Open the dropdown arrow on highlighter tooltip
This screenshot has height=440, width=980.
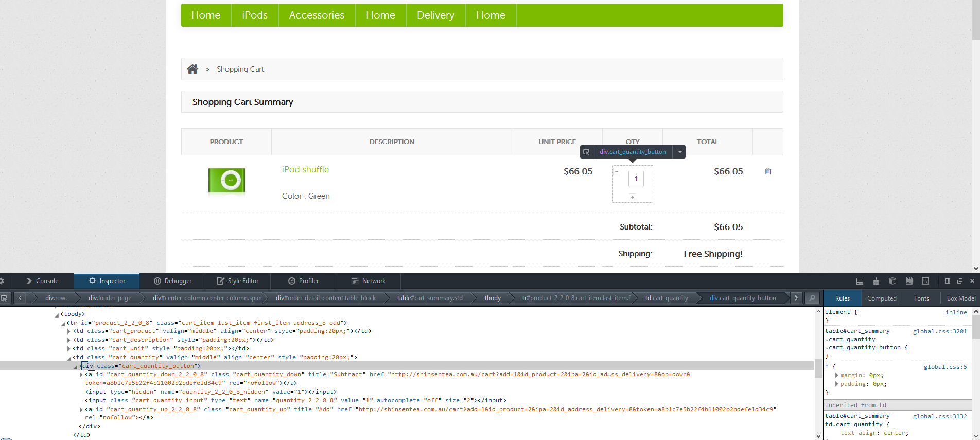(680, 152)
